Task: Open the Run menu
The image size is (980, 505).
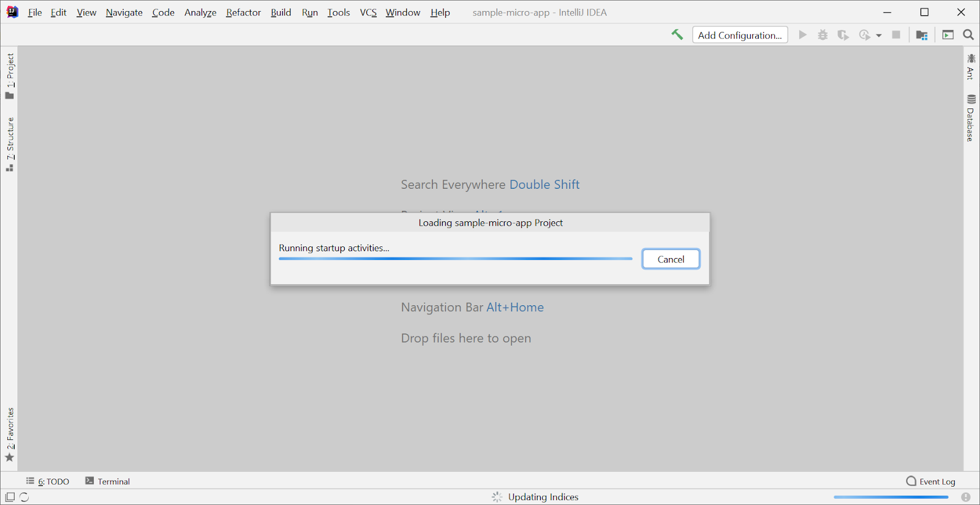Action: (x=310, y=12)
